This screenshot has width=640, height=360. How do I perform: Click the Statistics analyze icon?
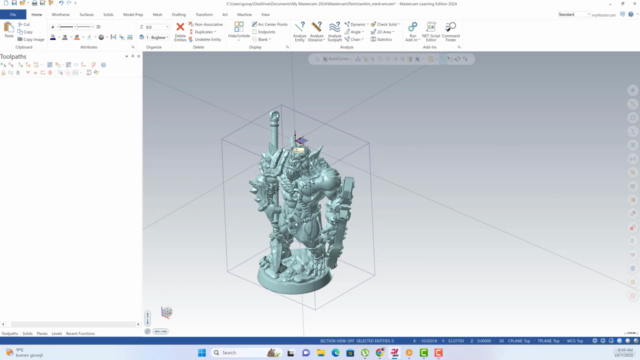click(381, 40)
